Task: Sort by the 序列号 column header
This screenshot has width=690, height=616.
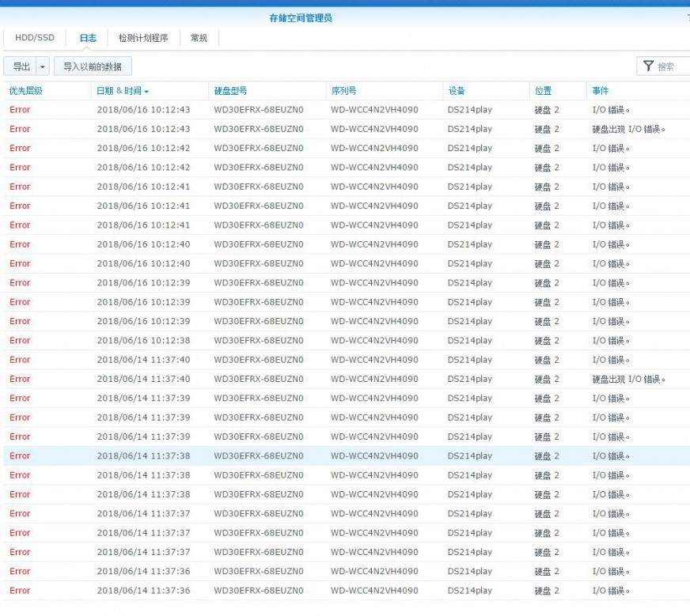Action: click(343, 91)
